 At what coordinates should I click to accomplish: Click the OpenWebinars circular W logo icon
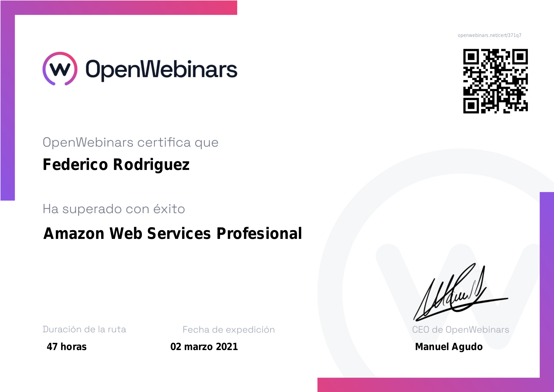pyautogui.click(x=60, y=69)
